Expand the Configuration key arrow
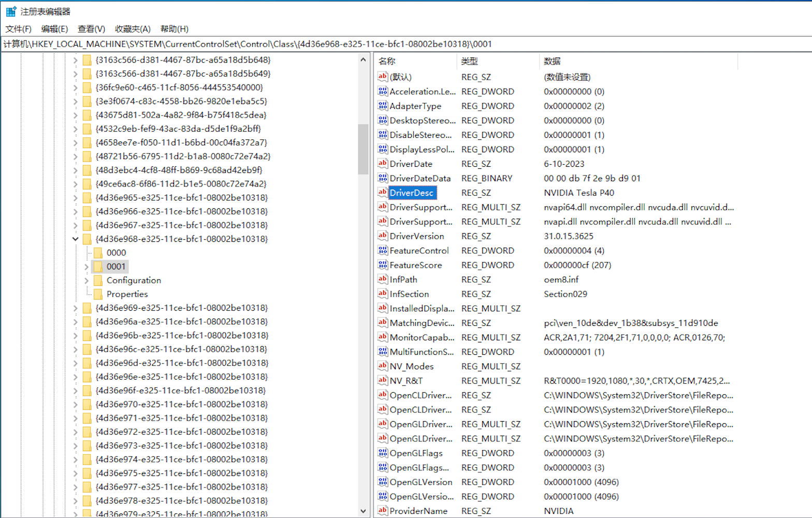Image resolution: width=812 pixels, height=518 pixels. click(86, 280)
